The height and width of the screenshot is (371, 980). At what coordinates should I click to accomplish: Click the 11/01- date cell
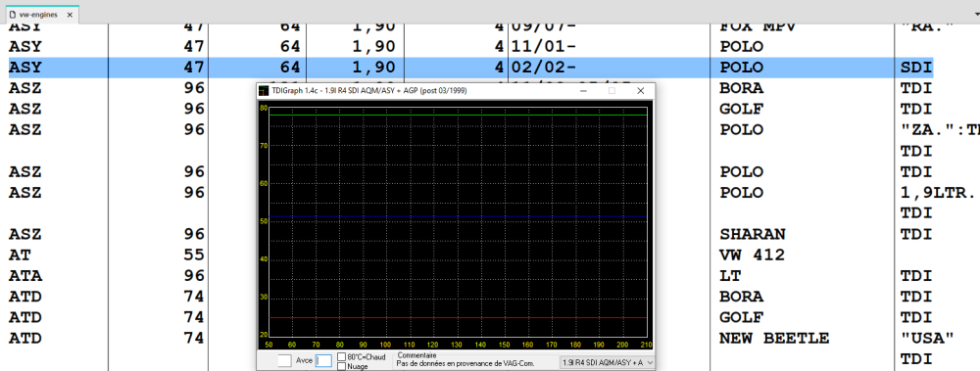coord(543,47)
